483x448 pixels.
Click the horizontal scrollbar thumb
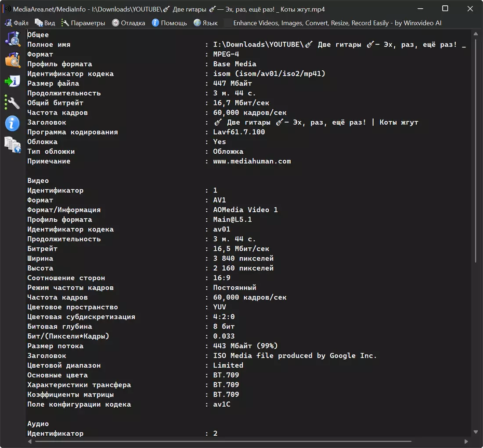point(223,441)
